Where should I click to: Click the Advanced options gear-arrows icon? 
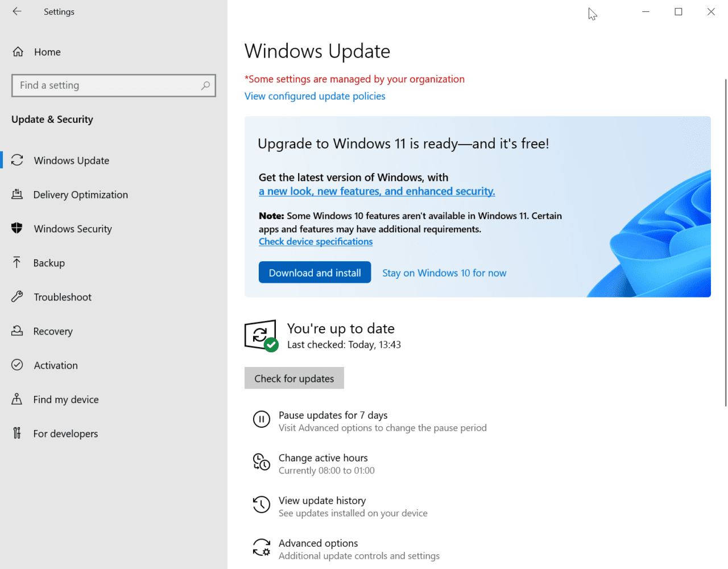point(262,547)
